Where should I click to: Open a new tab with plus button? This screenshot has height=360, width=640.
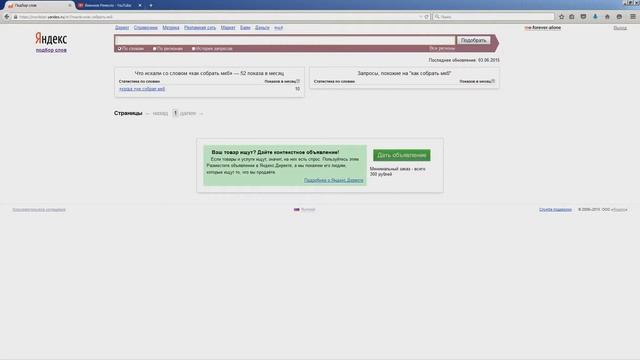coord(151,6)
